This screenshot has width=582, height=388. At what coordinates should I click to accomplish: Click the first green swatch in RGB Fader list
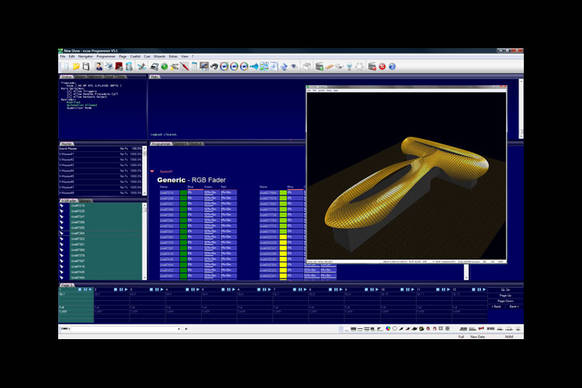point(183,193)
